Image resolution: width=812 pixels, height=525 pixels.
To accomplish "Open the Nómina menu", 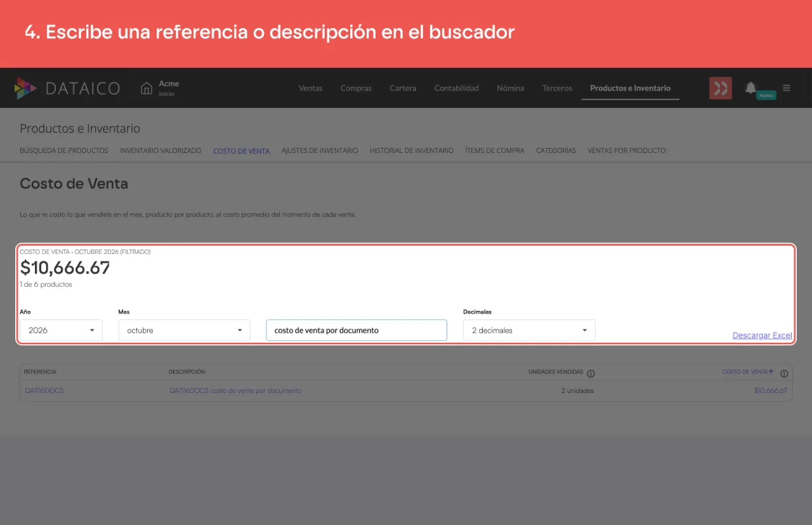I will point(510,88).
